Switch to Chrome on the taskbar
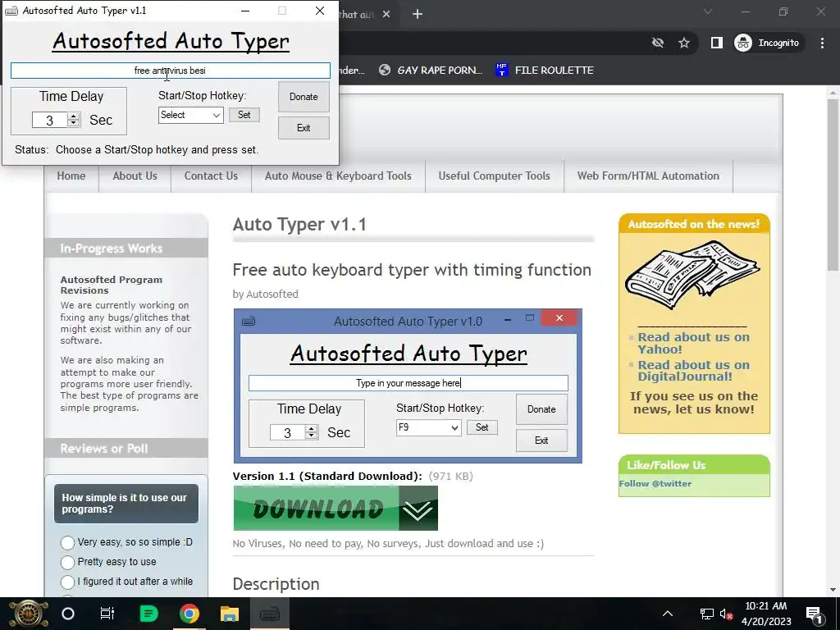The width and height of the screenshot is (840, 630). point(189,614)
